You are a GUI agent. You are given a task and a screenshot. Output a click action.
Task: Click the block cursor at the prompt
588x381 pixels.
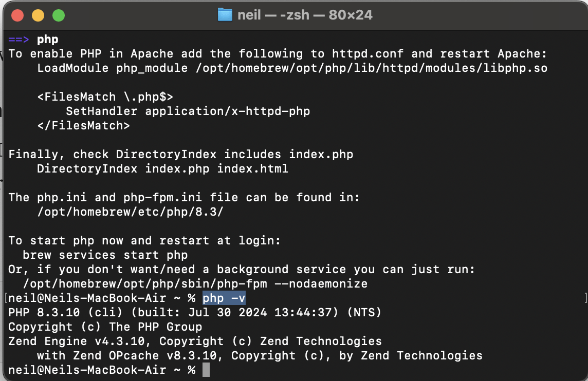coord(206,370)
